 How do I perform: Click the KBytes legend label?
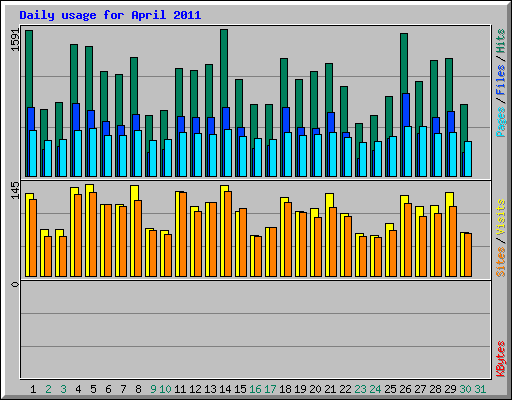[x=501, y=359]
